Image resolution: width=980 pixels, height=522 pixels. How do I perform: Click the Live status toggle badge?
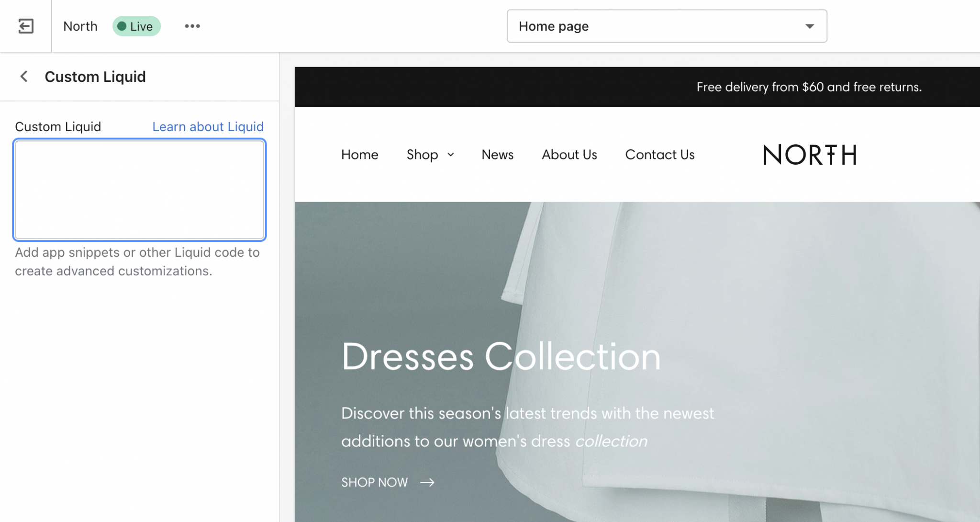tap(136, 26)
